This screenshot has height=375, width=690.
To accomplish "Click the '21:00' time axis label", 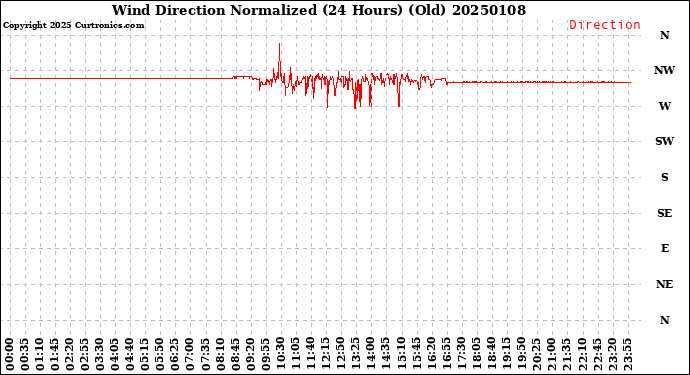I will [x=551, y=355].
